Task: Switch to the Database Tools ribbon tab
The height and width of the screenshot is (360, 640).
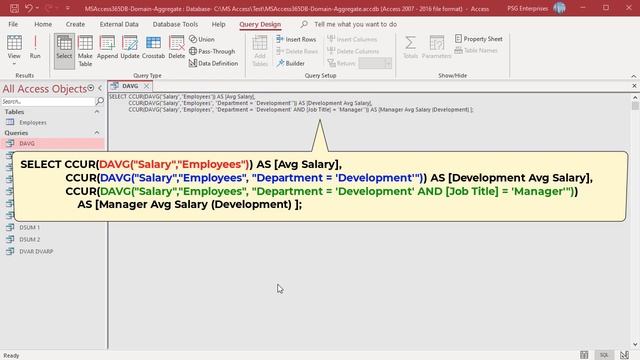Action: [175, 24]
